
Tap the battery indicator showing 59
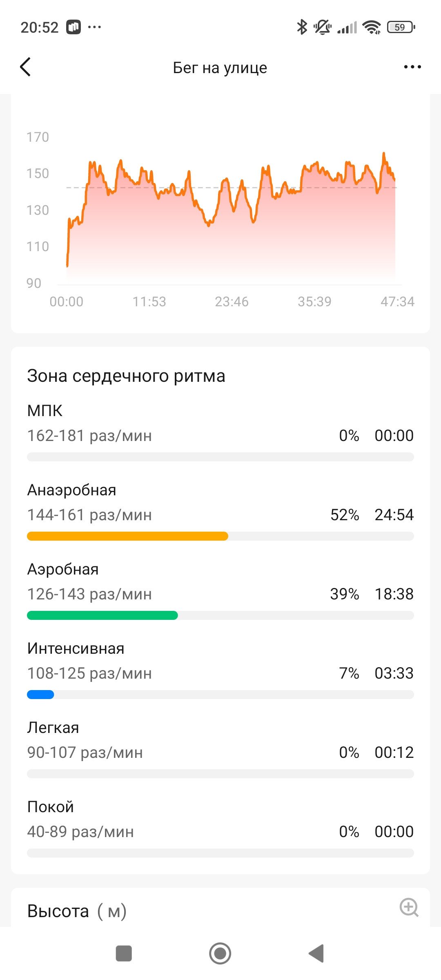(401, 27)
